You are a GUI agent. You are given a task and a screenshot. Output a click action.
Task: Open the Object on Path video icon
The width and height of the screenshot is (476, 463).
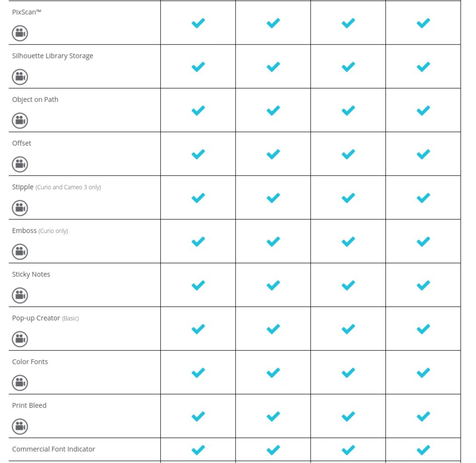tap(20, 121)
